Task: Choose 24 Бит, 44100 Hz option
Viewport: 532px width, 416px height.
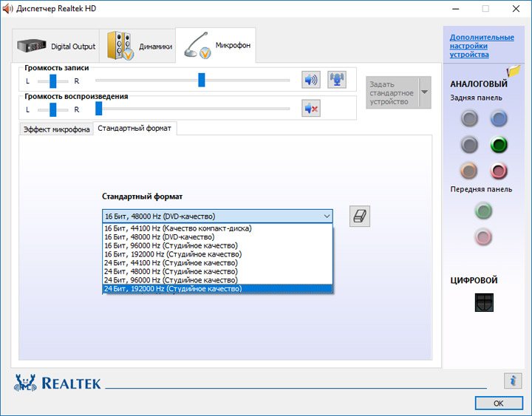Action: [x=217, y=263]
